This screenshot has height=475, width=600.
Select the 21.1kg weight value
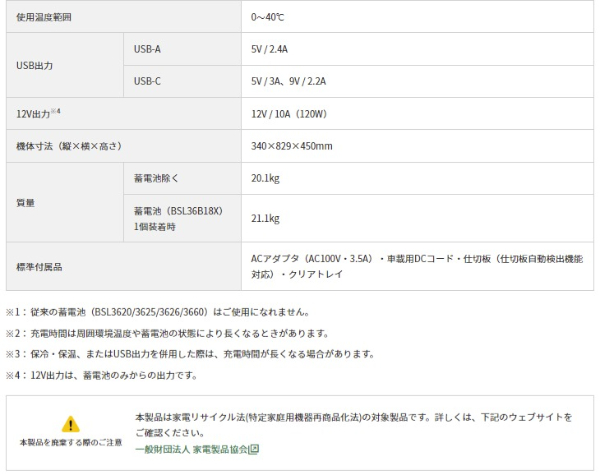pyautogui.click(x=265, y=218)
